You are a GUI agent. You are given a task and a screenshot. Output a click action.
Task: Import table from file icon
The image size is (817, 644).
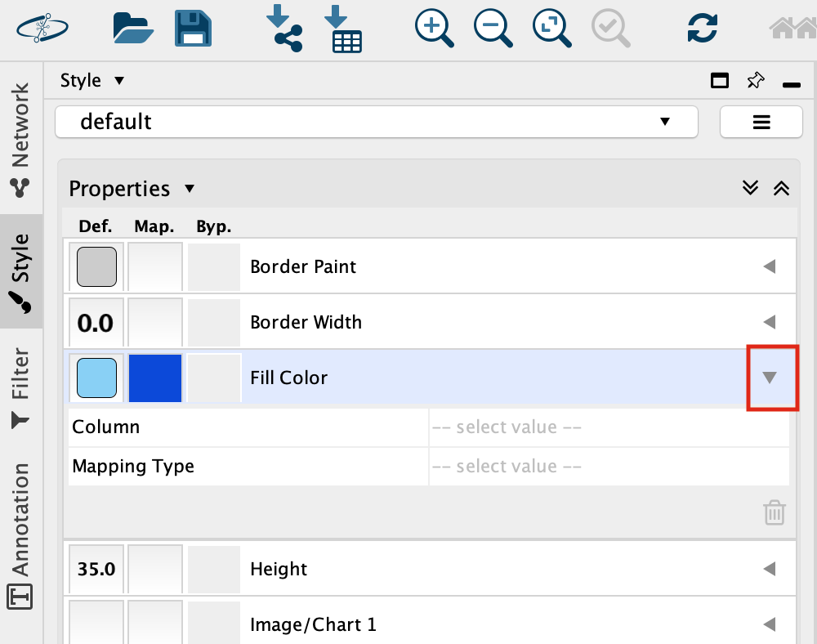(x=342, y=28)
